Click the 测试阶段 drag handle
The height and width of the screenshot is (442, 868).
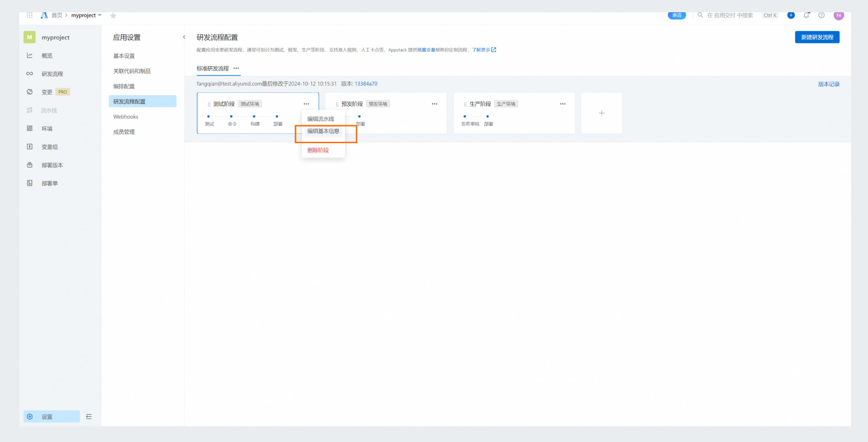209,104
